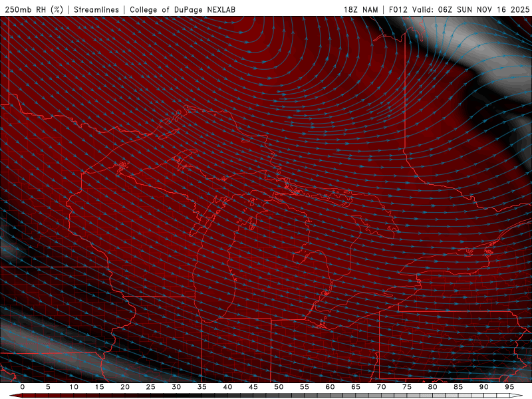Click the '5' label on color scale
532x399 pixels.
pos(48,387)
